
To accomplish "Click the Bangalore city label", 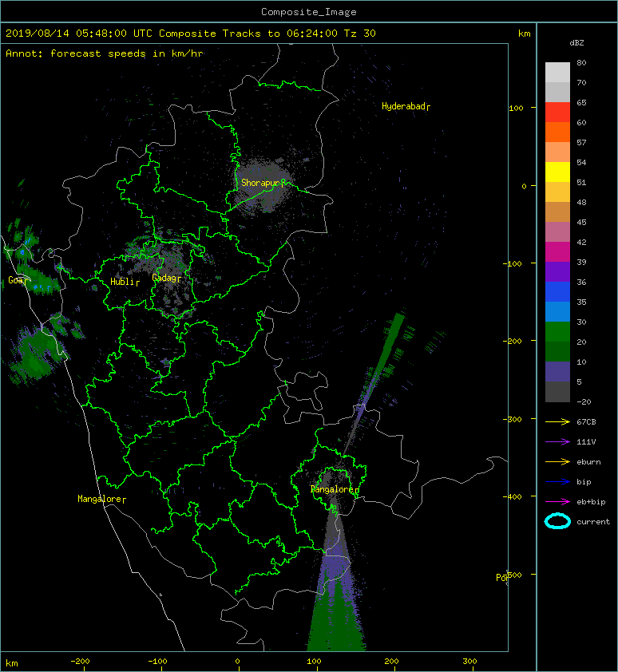I will pyautogui.click(x=335, y=489).
